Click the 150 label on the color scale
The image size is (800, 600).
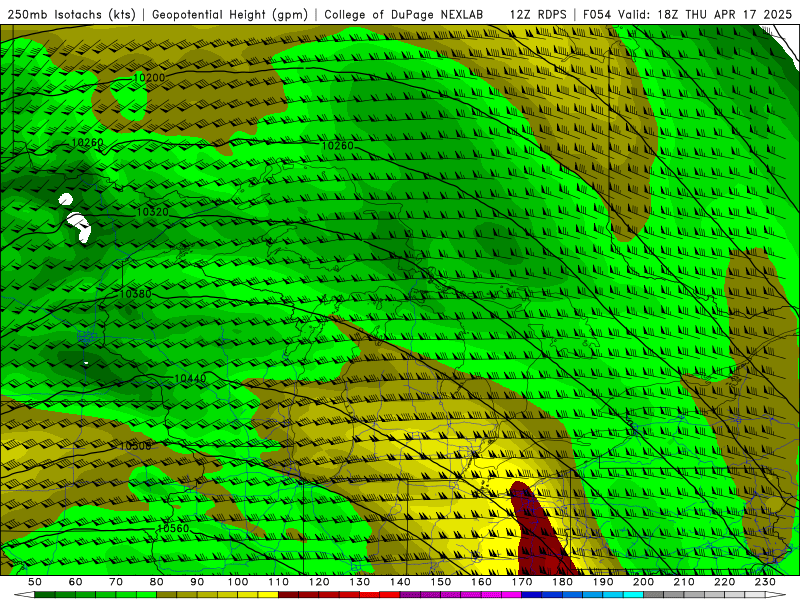441,582
